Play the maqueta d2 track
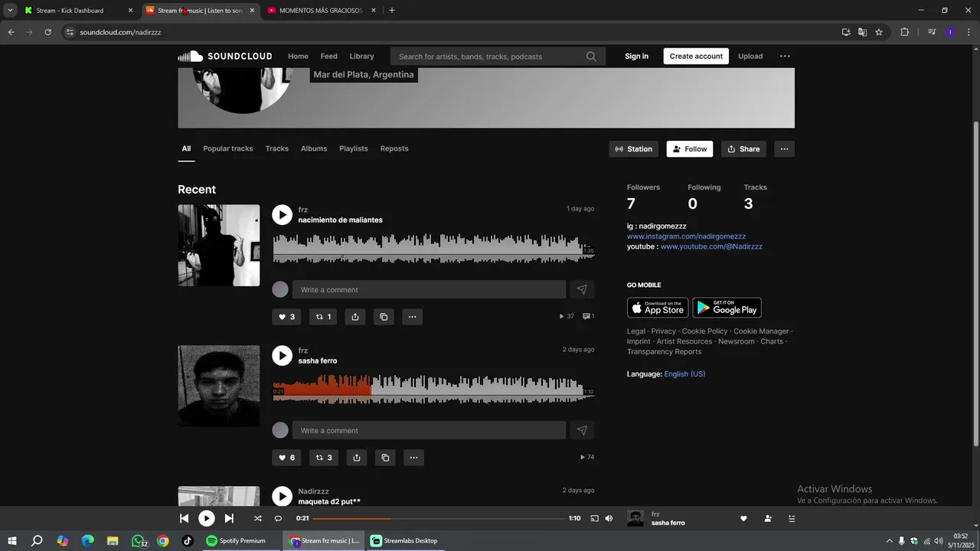 point(283,496)
